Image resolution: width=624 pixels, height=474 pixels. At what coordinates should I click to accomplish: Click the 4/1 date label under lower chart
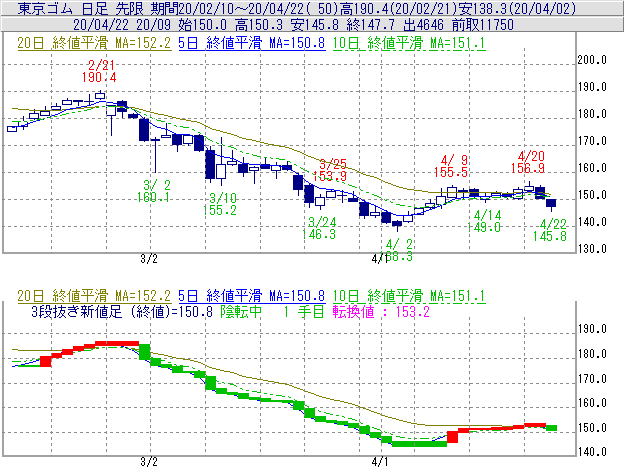pyautogui.click(x=380, y=462)
